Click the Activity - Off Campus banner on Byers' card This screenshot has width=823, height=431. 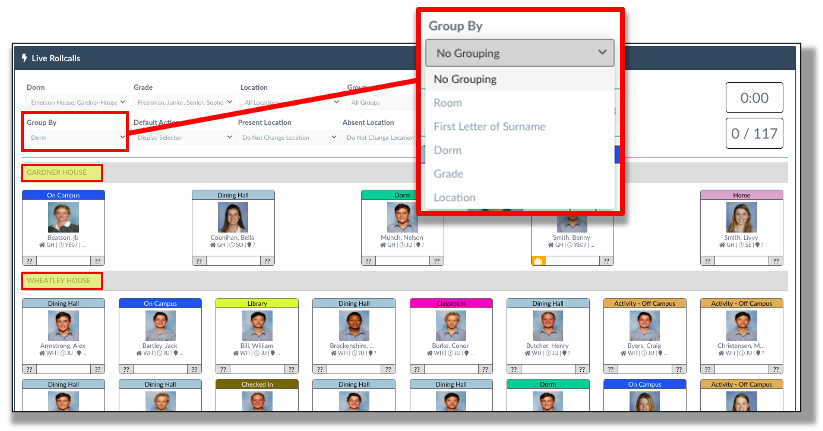[x=645, y=303]
